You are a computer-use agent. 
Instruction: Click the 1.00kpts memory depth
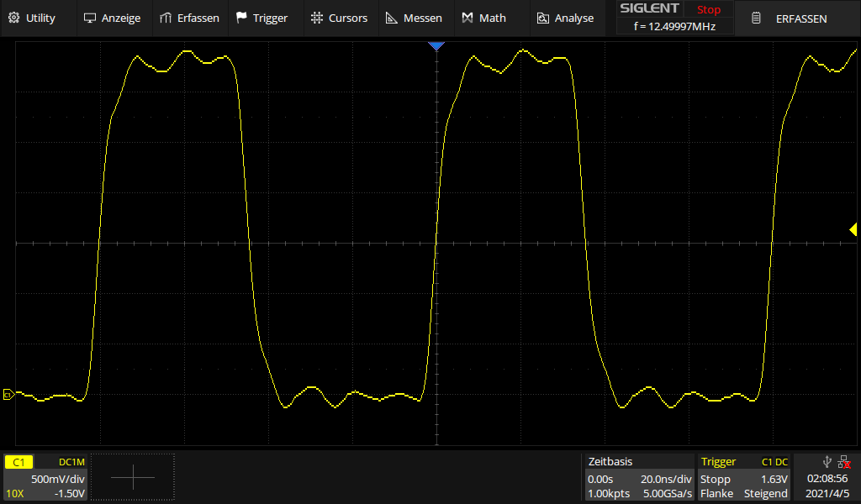pos(609,494)
